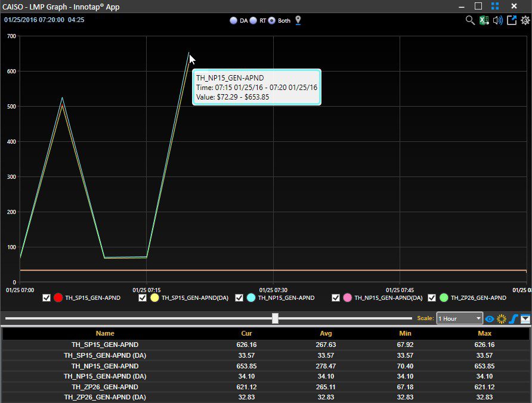Click the Min value 67.18

[x=405, y=387]
